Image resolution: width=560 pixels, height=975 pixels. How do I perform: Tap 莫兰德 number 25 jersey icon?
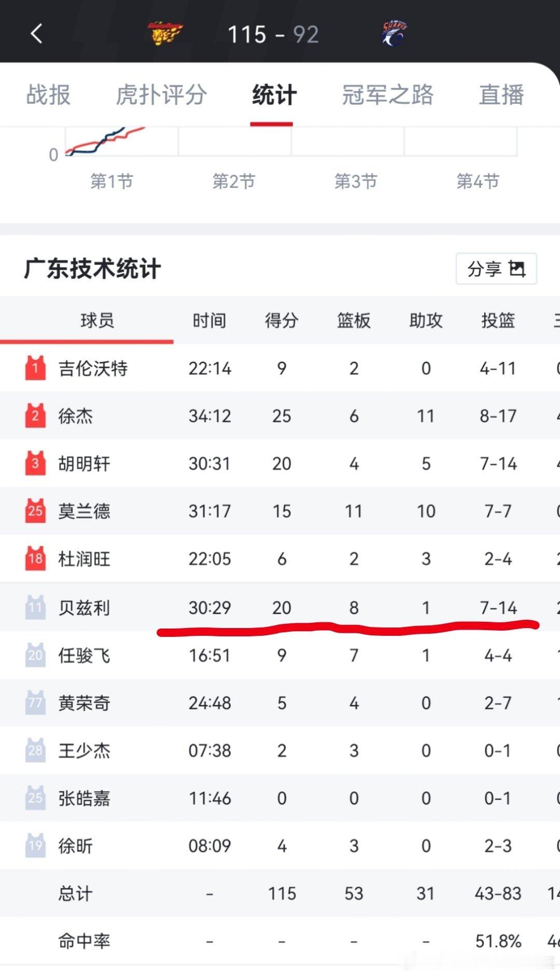pos(35,511)
